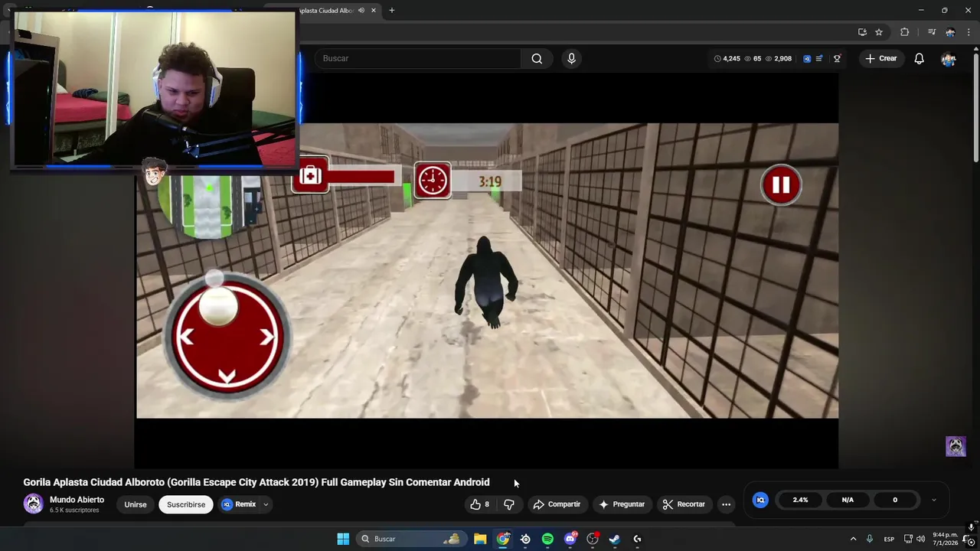The image size is (980, 551).
Task: Click the 2.4% vidIQ metric pill
Action: 800,500
